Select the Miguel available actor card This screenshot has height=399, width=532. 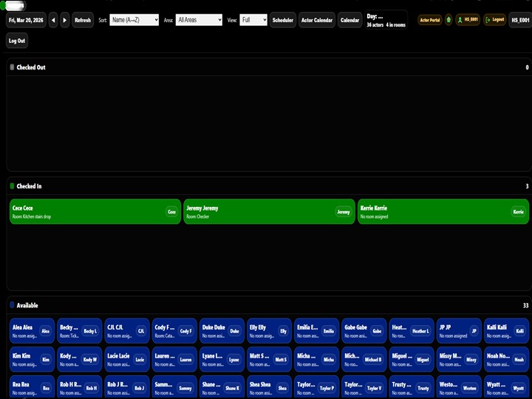click(x=412, y=359)
